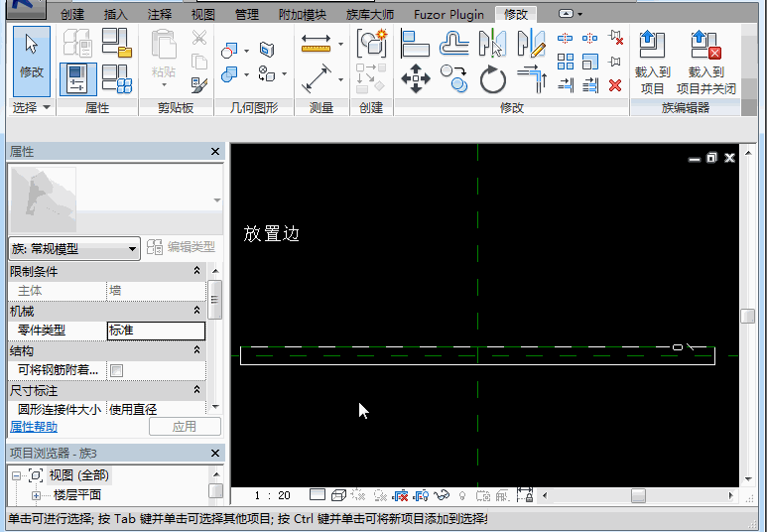
Task: Toggle the rebar host checkbox
Action: [x=116, y=370]
